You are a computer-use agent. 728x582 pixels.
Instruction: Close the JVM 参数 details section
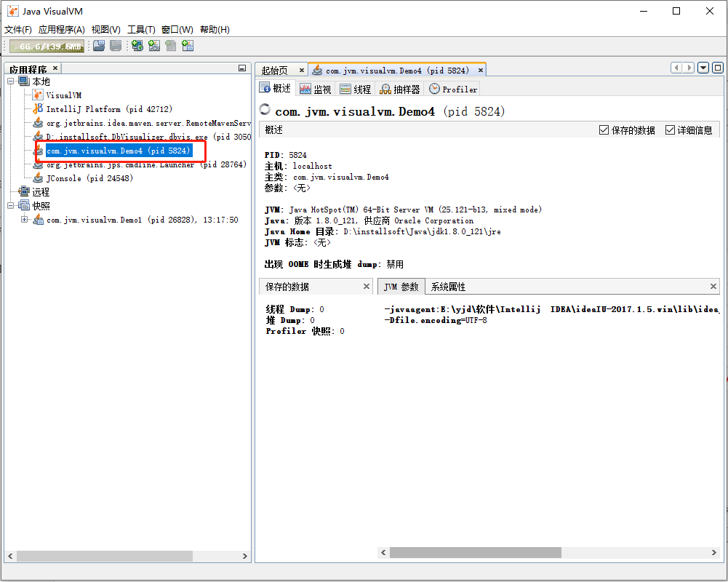(713, 286)
